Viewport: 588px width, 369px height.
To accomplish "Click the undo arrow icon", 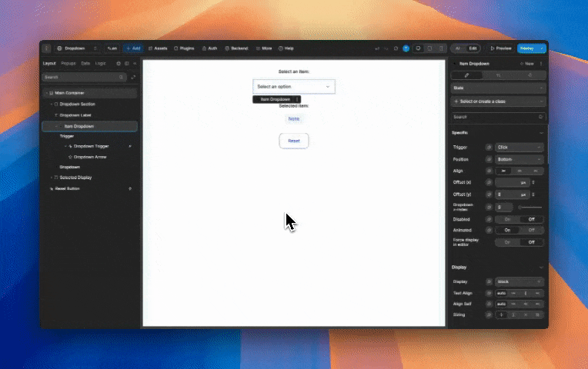I will (x=377, y=48).
